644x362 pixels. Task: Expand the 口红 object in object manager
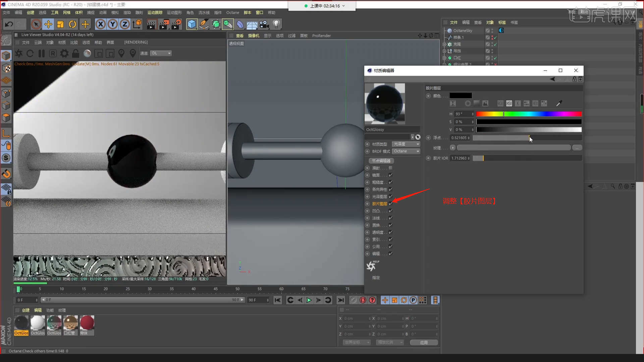pos(444,58)
